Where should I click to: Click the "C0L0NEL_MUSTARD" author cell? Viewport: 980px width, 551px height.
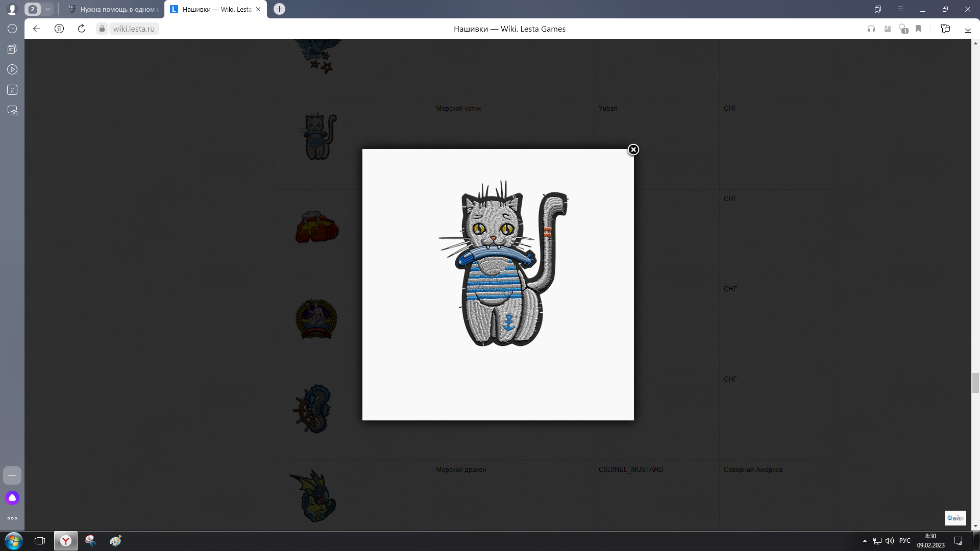pos(631,469)
